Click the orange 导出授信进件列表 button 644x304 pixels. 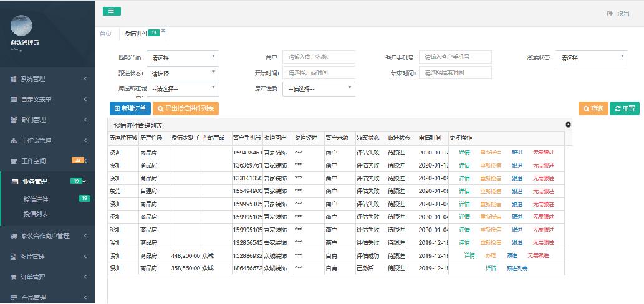186,108
